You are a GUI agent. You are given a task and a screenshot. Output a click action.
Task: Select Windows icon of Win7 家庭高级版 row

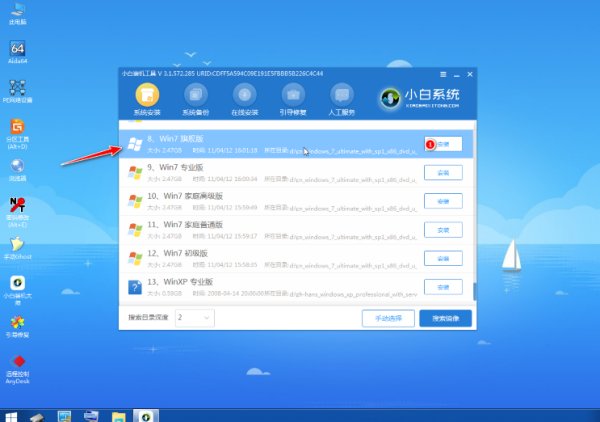[x=135, y=201]
